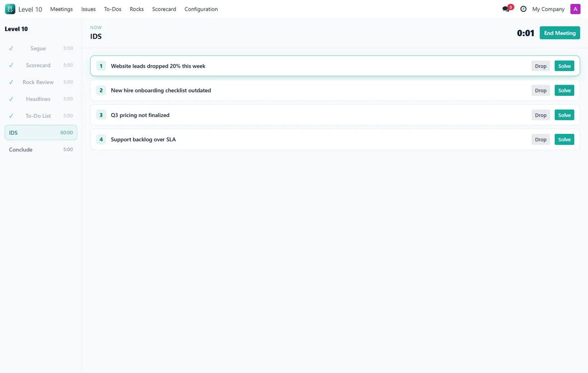This screenshot has height=373, width=588.
Task: Solve the Q3 pricing issue
Action: coord(564,115)
